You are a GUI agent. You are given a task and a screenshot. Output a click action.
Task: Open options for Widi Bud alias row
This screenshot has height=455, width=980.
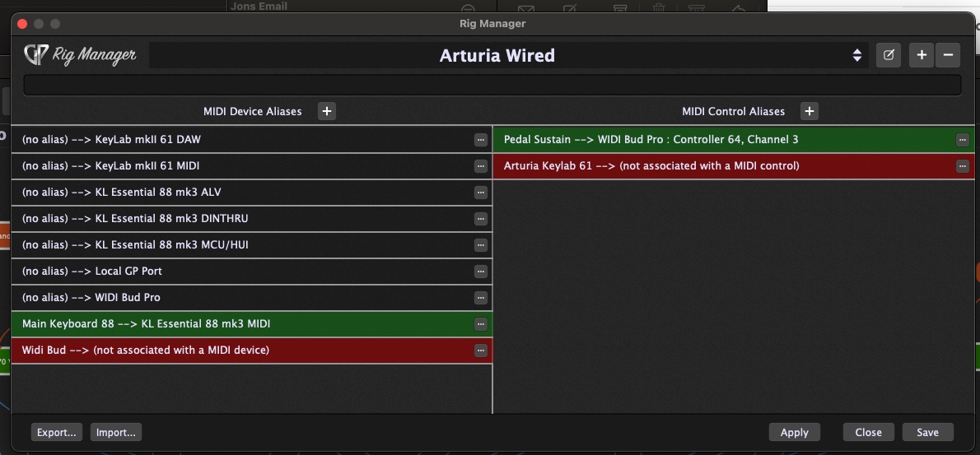481,351
